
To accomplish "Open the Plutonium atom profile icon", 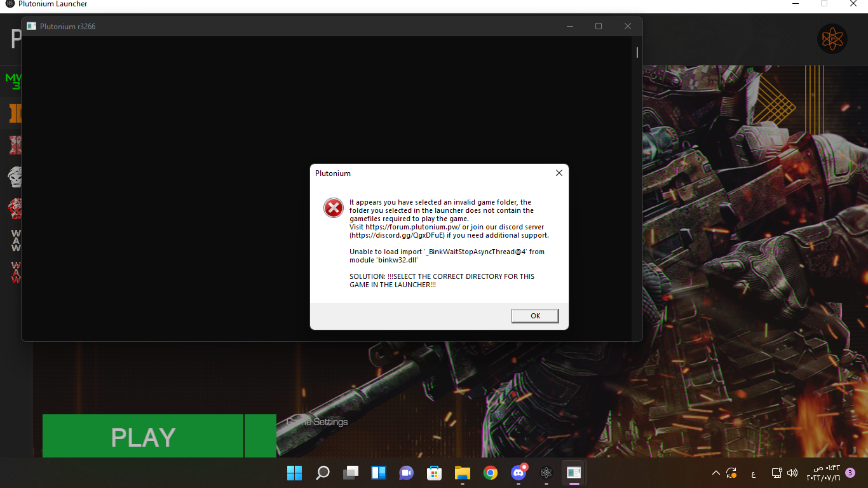I will 832,38.
